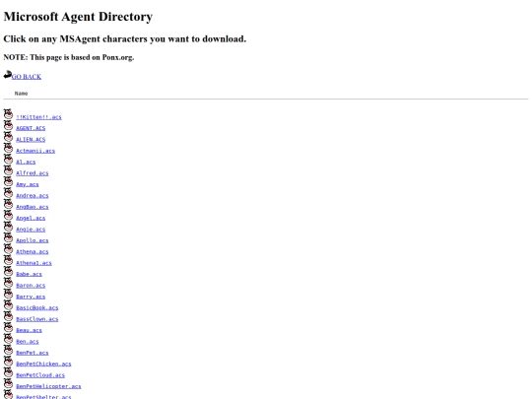Open the AGENT.ACS file link
532x399 pixels.
[31, 128]
